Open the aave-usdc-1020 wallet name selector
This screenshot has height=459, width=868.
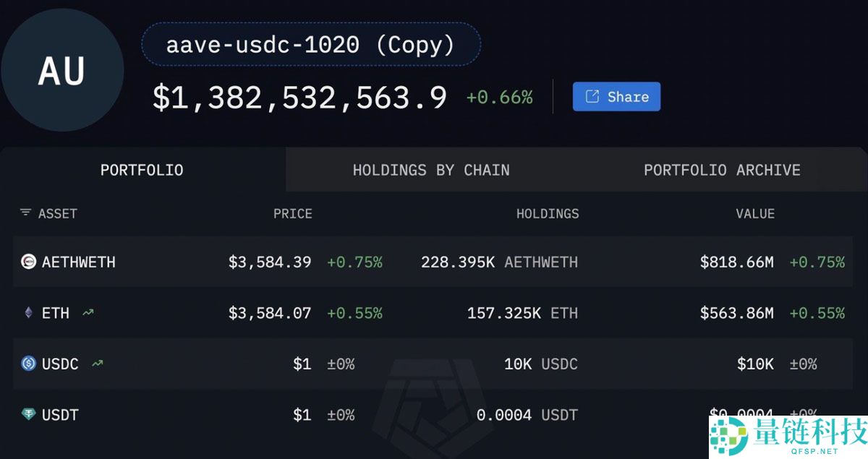coord(311,44)
